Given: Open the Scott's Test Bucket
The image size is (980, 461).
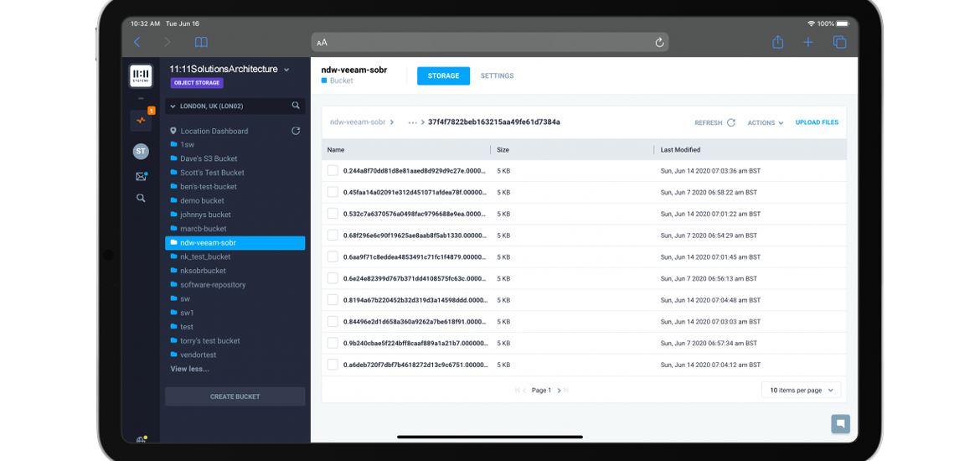Looking at the screenshot, I should pyautogui.click(x=212, y=173).
